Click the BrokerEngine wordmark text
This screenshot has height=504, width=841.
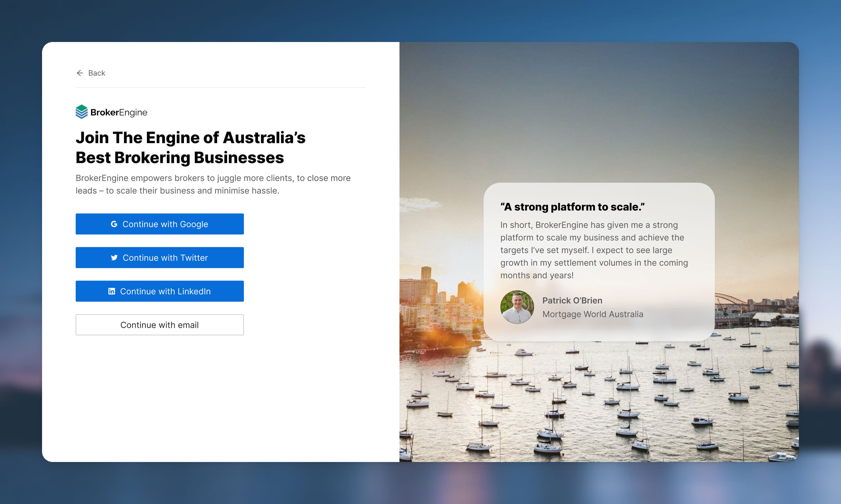pos(118,112)
